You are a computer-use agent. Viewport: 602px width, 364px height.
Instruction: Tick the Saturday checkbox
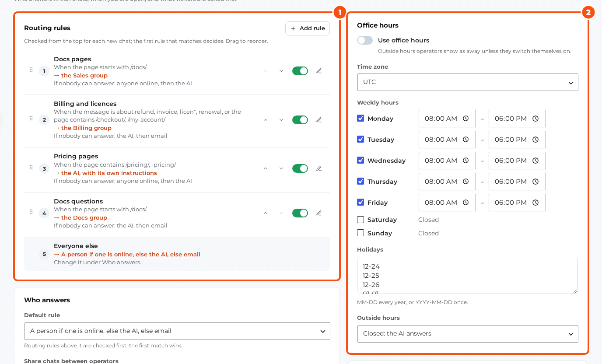coord(360,220)
